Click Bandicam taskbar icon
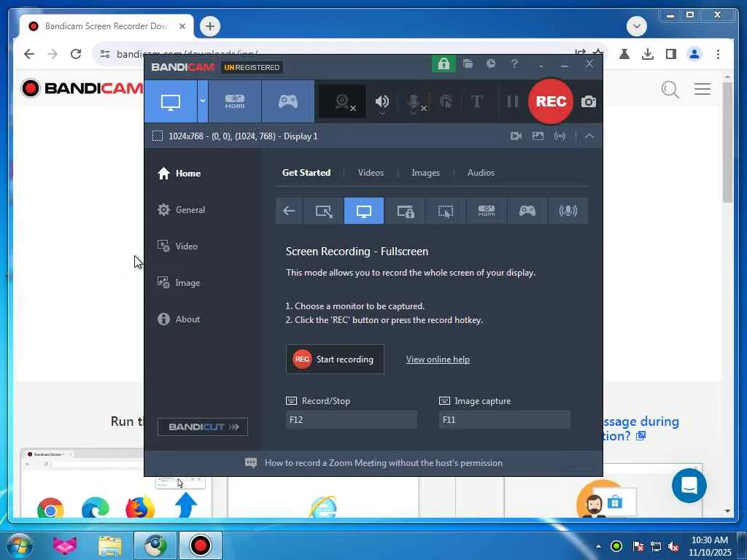 pyautogui.click(x=200, y=545)
